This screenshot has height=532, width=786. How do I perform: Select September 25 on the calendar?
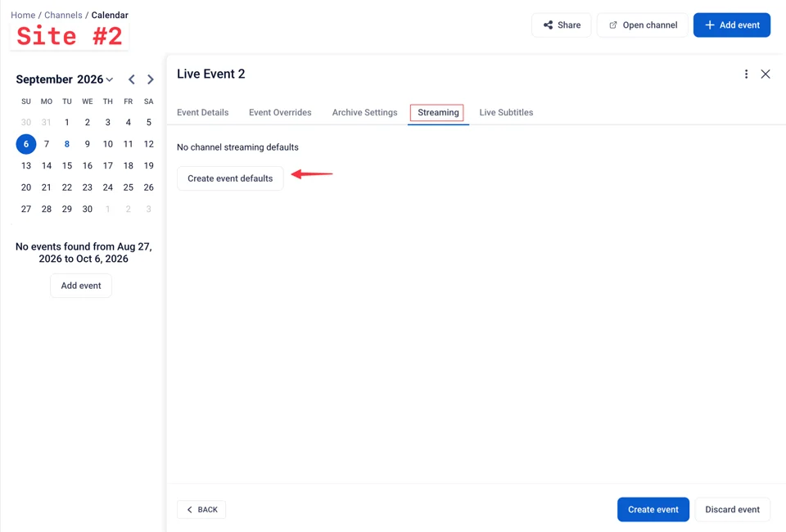(x=129, y=187)
